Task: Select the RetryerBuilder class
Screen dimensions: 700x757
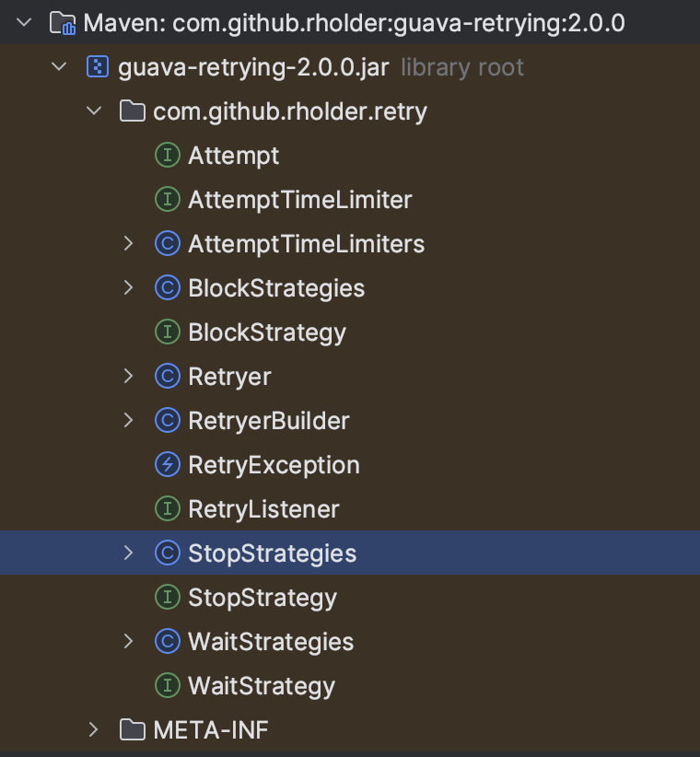Action: pos(268,421)
